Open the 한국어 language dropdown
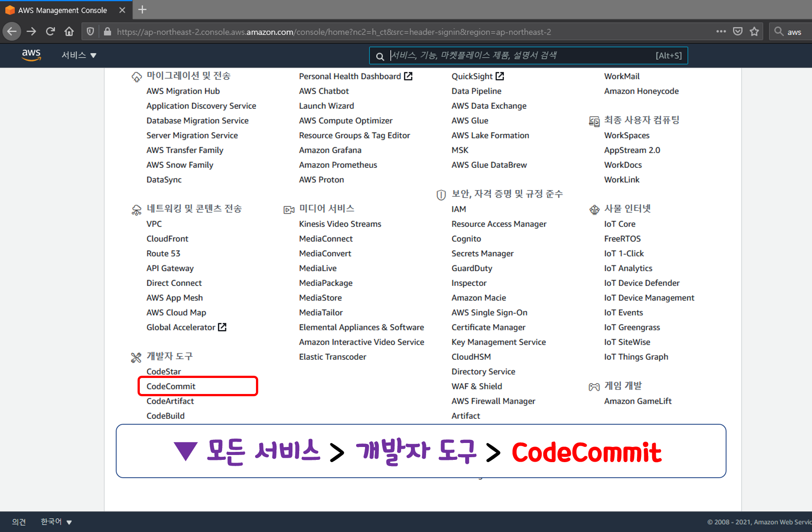 pos(56,522)
